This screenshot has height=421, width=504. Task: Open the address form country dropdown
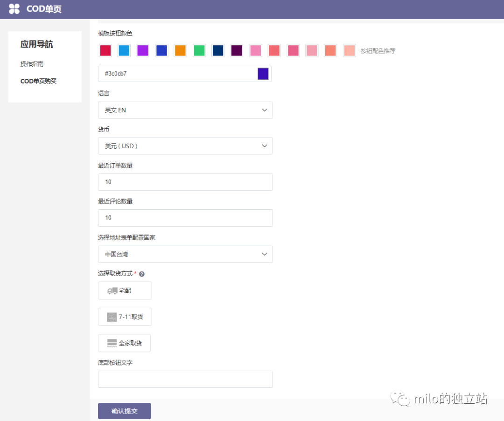[185, 254]
